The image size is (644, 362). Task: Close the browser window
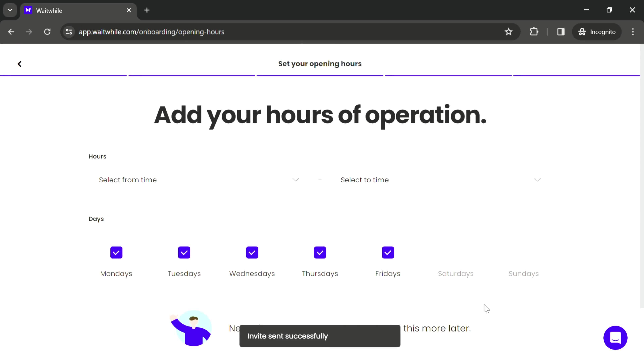[x=632, y=10]
